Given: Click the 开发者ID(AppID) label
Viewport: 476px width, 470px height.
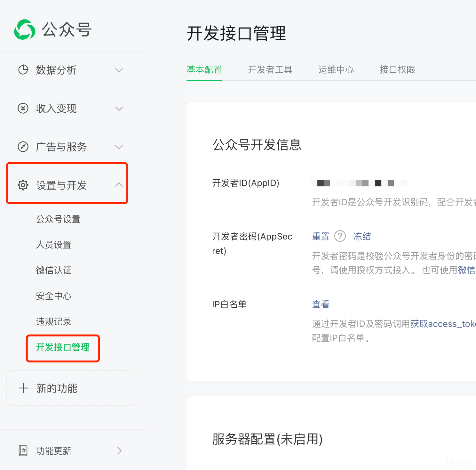Looking at the screenshot, I should pos(246,183).
